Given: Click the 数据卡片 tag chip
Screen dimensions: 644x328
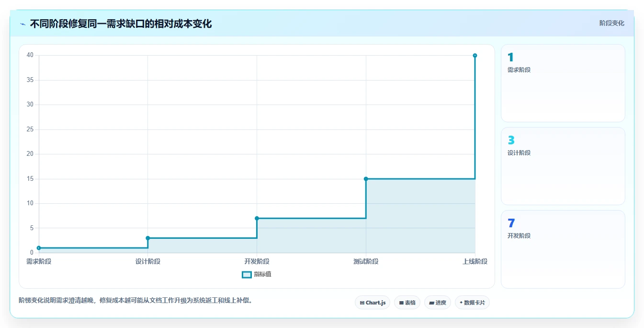Looking at the screenshot, I should [x=472, y=303].
